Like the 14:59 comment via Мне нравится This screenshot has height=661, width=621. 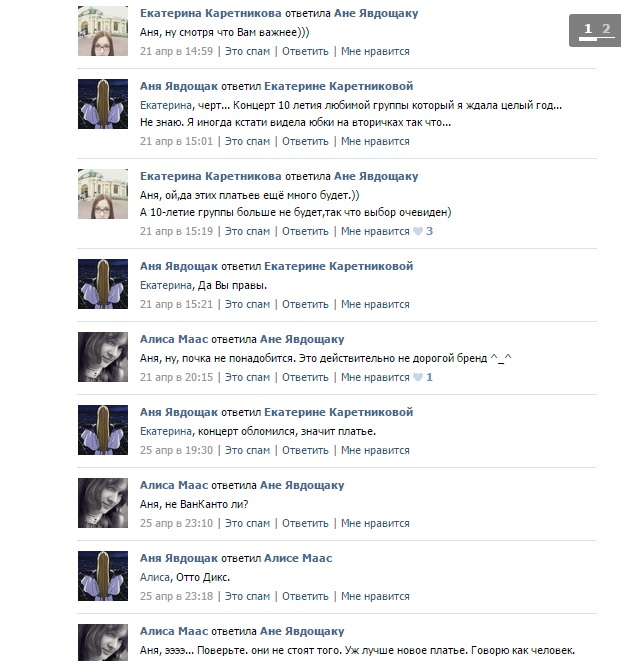(375, 51)
